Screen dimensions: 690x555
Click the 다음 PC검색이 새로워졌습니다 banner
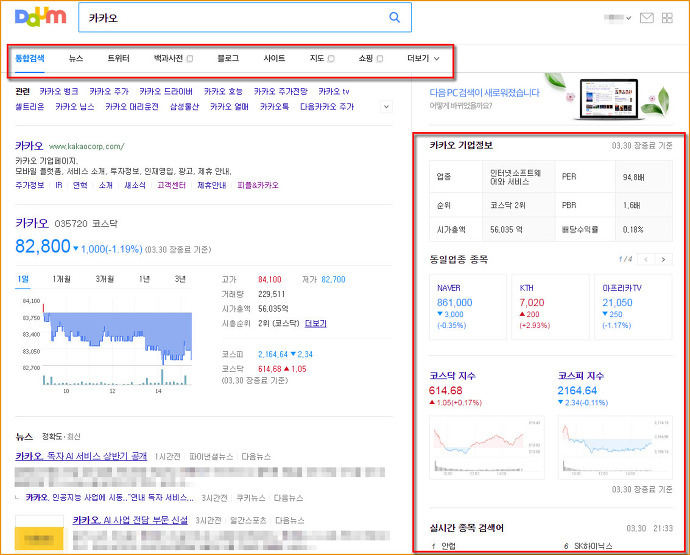point(550,98)
